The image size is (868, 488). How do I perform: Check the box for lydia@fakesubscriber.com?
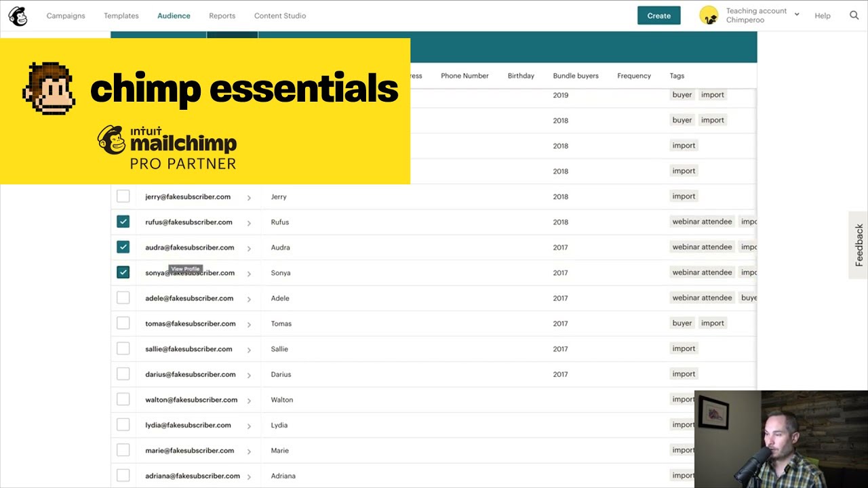123,425
